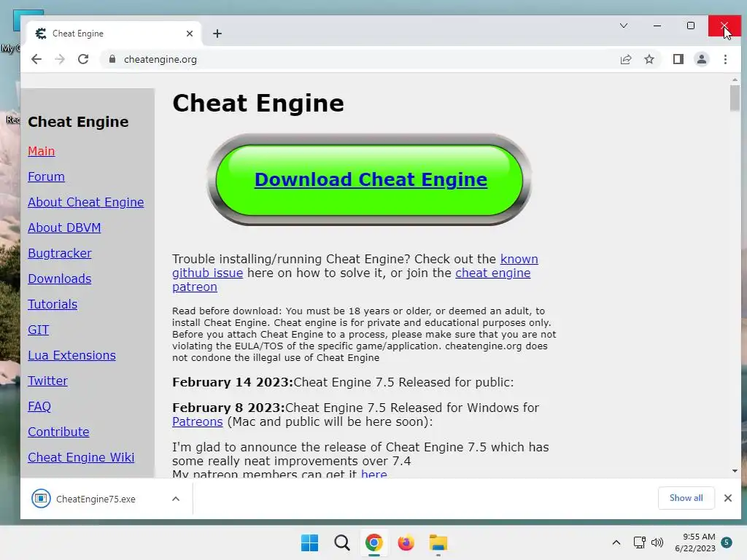Open the Chrome side panel
The width and height of the screenshot is (747, 560).
tap(678, 59)
